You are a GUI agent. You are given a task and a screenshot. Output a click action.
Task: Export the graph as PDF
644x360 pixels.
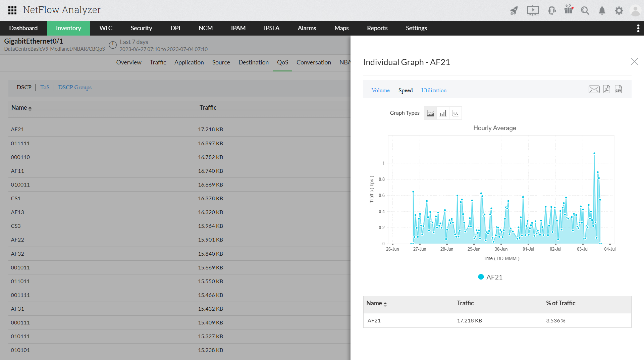coord(606,89)
